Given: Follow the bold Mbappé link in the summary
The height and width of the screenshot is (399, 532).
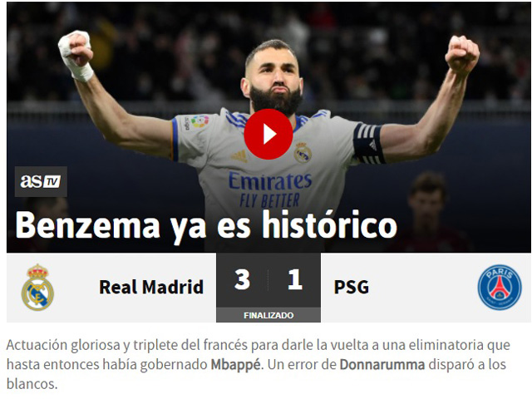Looking at the screenshot, I should click(237, 365).
